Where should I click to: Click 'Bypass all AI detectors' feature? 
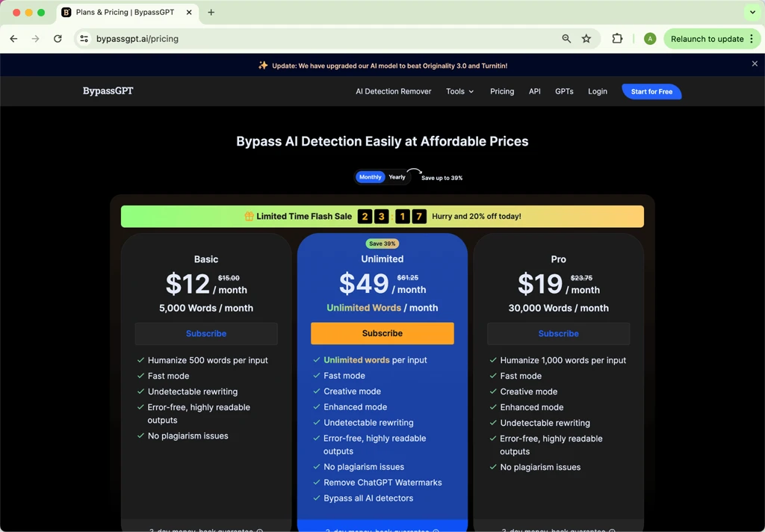coord(368,498)
